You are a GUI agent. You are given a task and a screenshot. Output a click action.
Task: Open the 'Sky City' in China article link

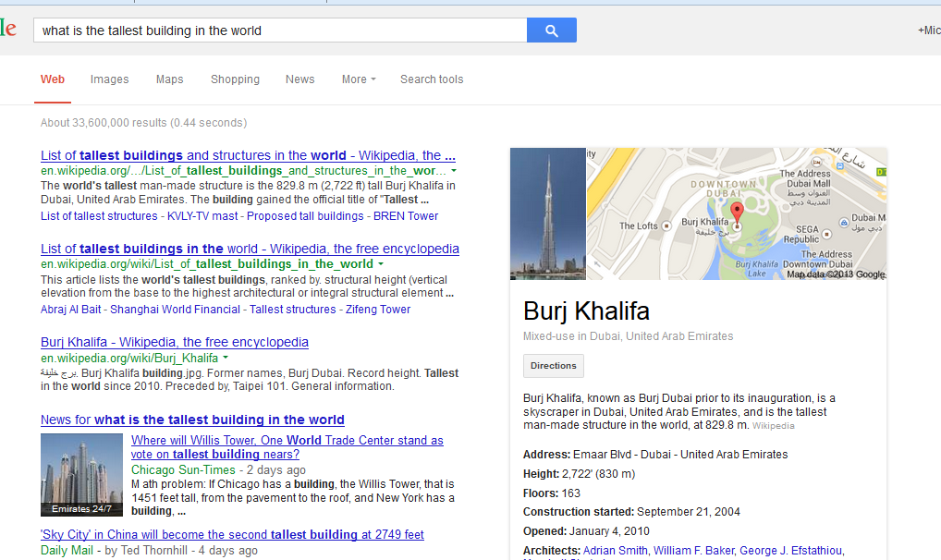(232, 534)
